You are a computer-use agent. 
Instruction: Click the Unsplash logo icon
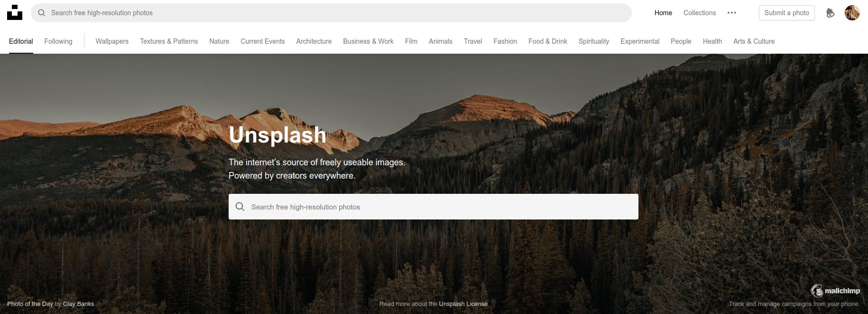(x=15, y=13)
